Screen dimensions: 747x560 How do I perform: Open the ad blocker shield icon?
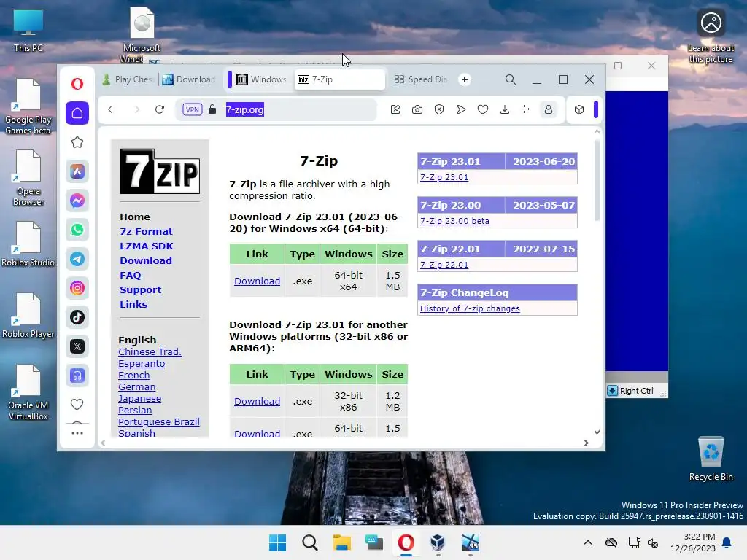(x=439, y=109)
